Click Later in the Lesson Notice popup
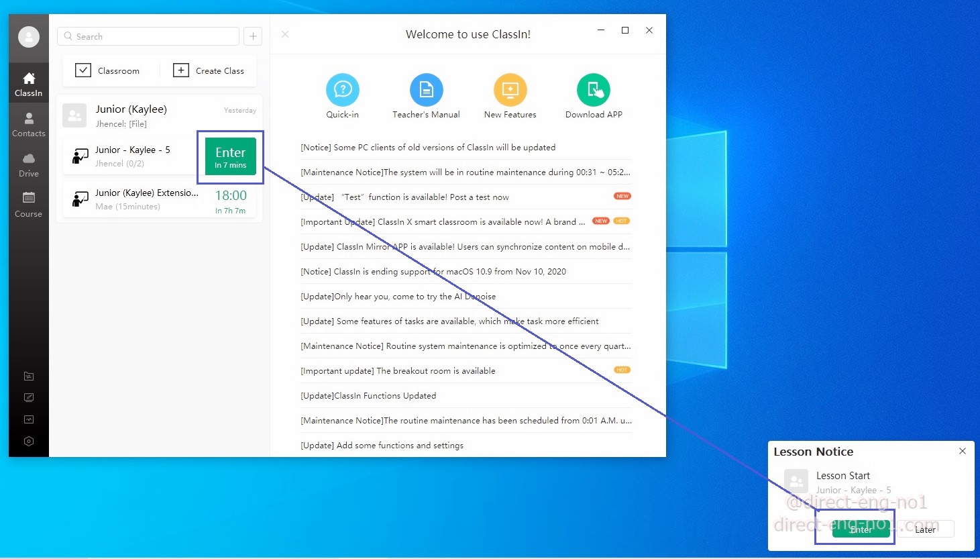This screenshot has height=559, width=980. (x=926, y=529)
